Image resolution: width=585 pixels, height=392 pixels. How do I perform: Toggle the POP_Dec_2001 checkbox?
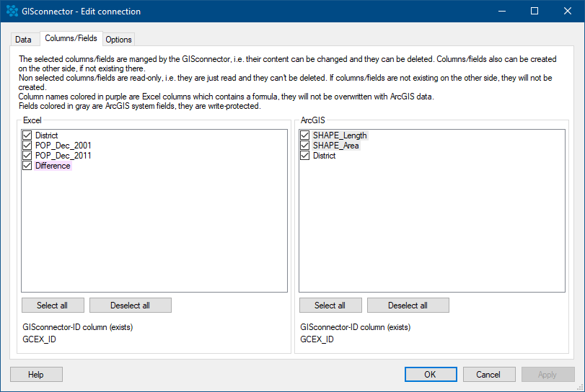click(27, 145)
